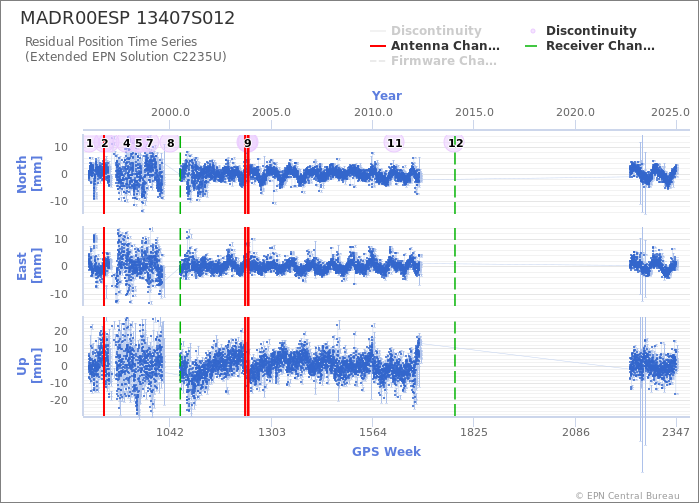The width and height of the screenshot is (700, 504).
Task: Toggle the Receiver Change legend entry
Action: (x=590, y=46)
